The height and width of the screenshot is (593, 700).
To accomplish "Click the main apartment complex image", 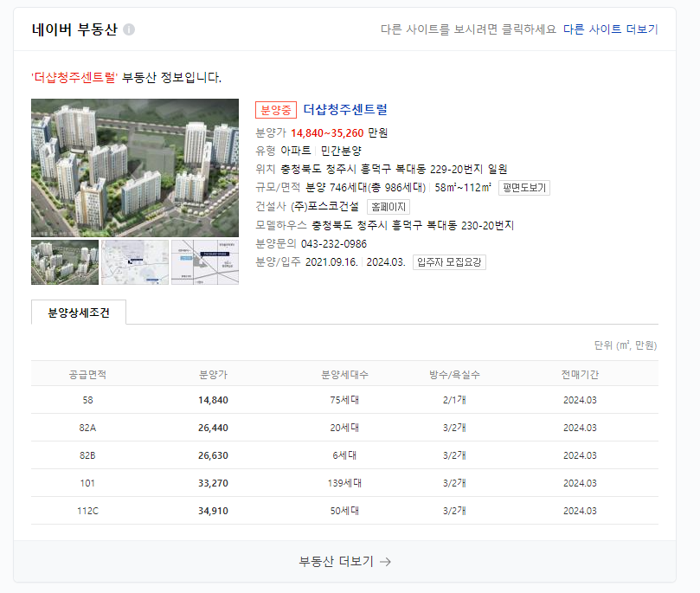I will pos(135,168).
